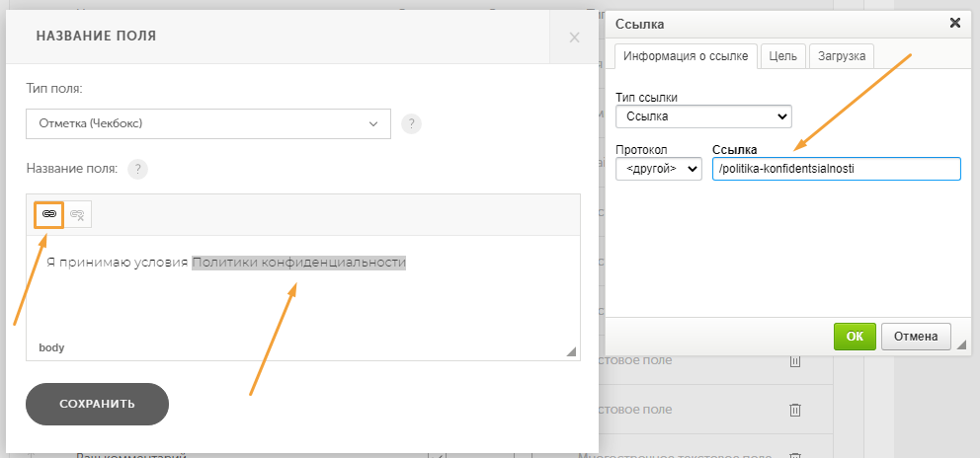Expand the "Тип ссылки" dropdown
Viewport: 980px width, 458px height.
coord(702,116)
